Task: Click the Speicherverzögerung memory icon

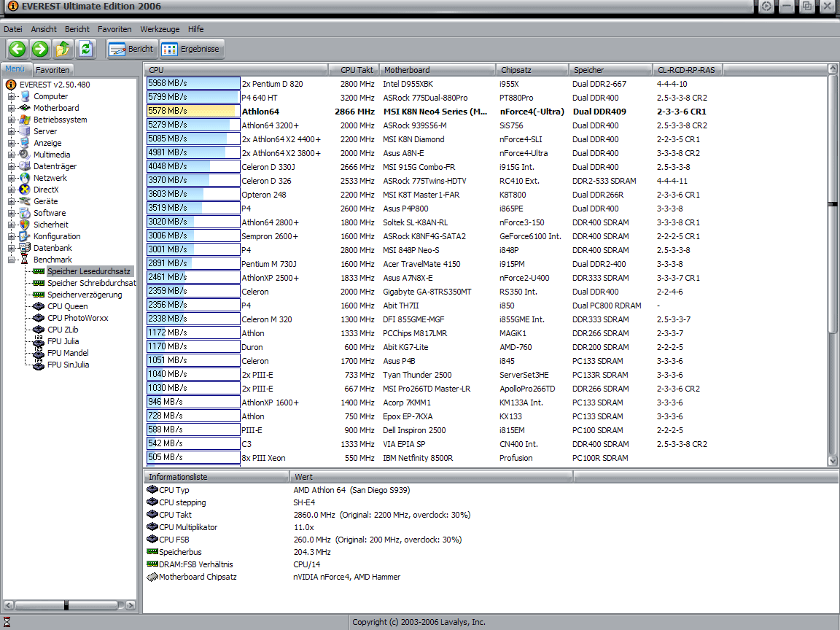Action: click(x=39, y=295)
